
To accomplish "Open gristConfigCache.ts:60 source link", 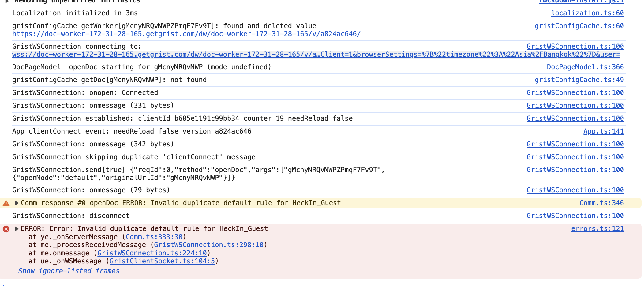I will pyautogui.click(x=579, y=26).
